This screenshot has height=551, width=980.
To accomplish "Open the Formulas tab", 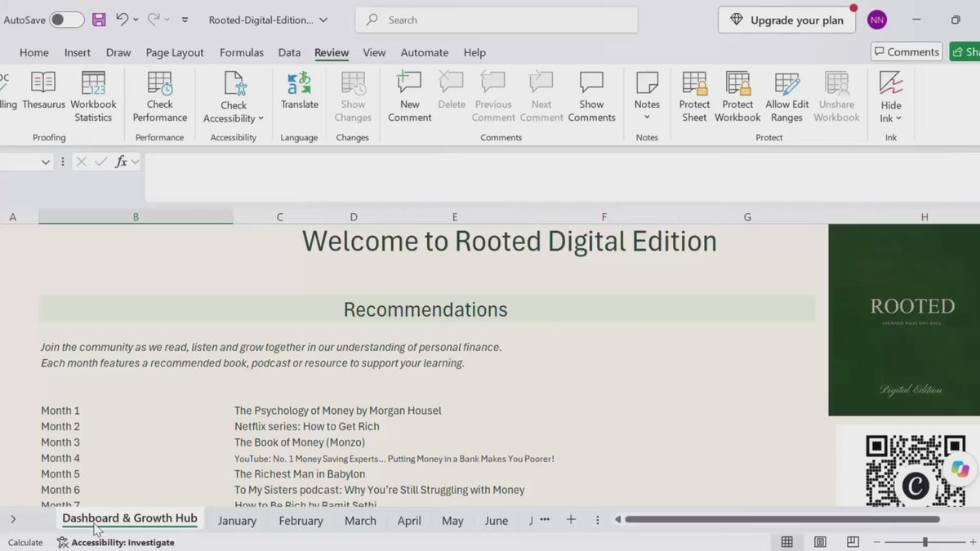I will [x=242, y=52].
